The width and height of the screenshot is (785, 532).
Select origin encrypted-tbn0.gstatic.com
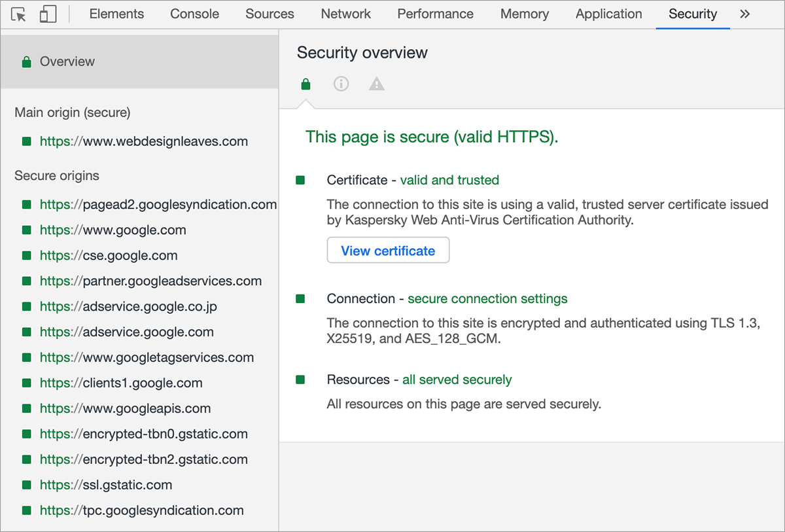coord(143,434)
